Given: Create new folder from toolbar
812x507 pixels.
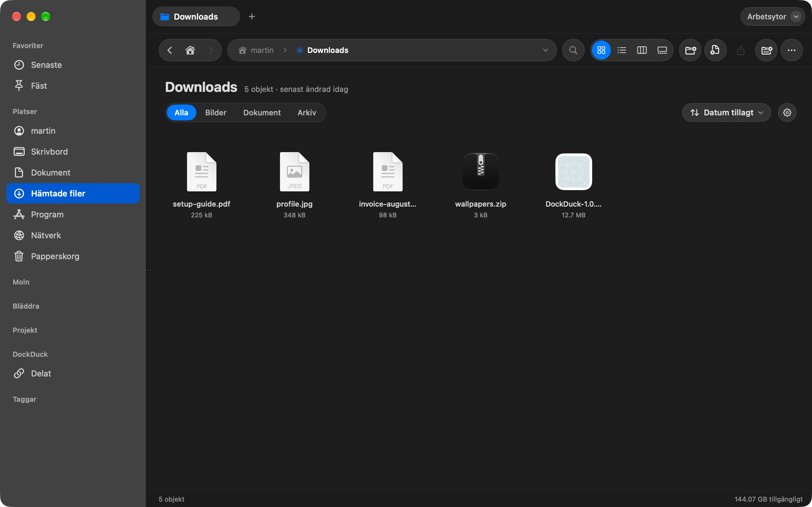Looking at the screenshot, I should pyautogui.click(x=690, y=50).
